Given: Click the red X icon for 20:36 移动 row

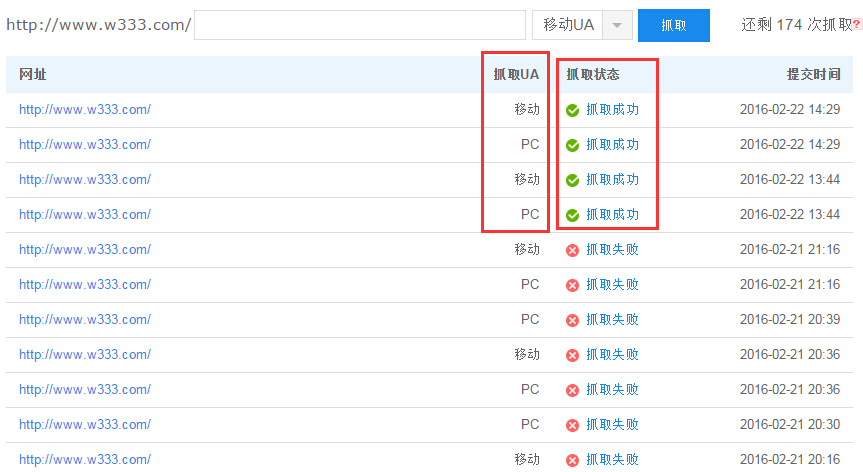Looking at the screenshot, I should 572,355.
